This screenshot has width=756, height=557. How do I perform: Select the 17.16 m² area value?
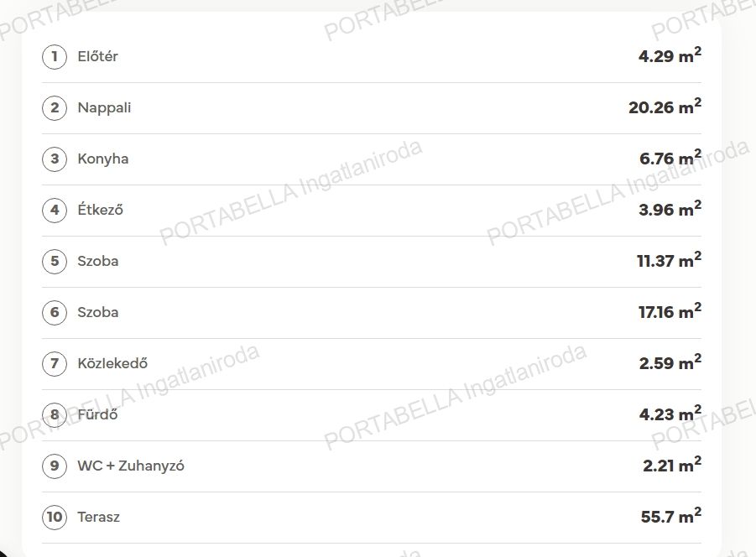point(670,311)
